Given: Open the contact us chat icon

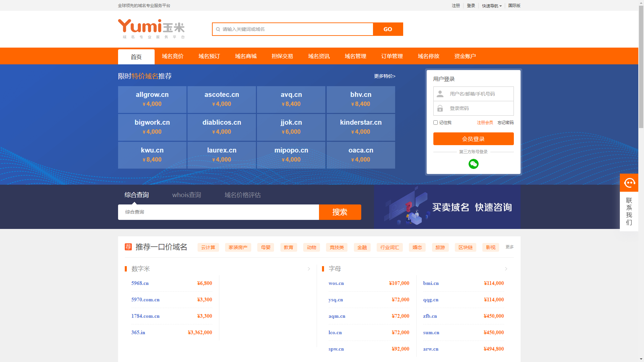Looking at the screenshot, I should [629, 183].
